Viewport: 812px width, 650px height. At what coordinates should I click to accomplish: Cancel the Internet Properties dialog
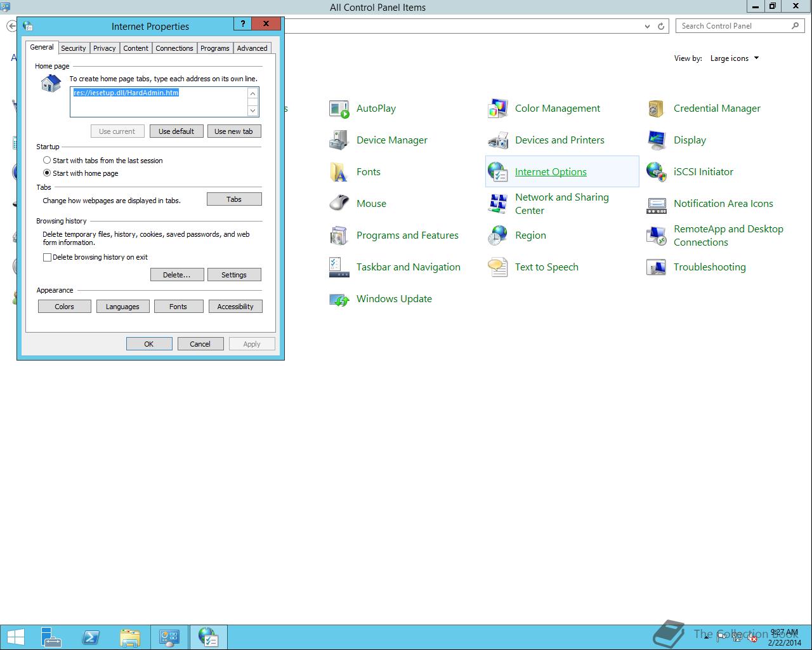click(x=200, y=344)
